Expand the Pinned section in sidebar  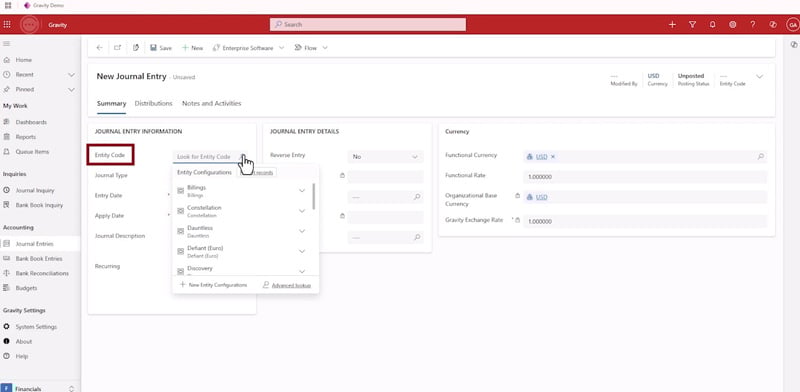[71, 89]
